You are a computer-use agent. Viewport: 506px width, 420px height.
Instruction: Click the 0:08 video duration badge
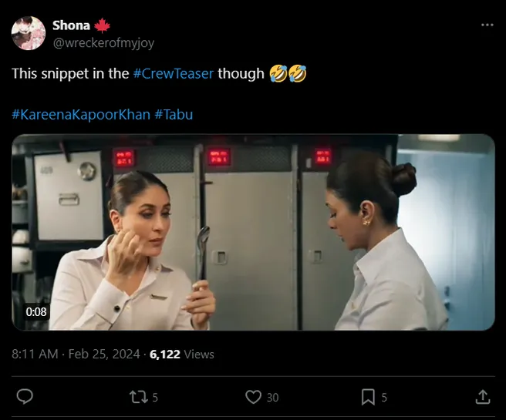[36, 312]
